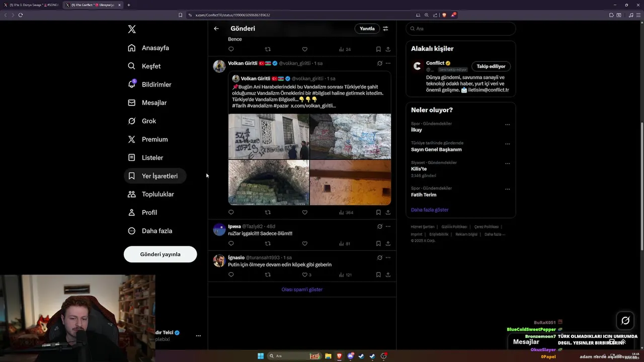Bookmark Ignasio's reply
This screenshot has height=362, width=644.
click(x=378, y=275)
